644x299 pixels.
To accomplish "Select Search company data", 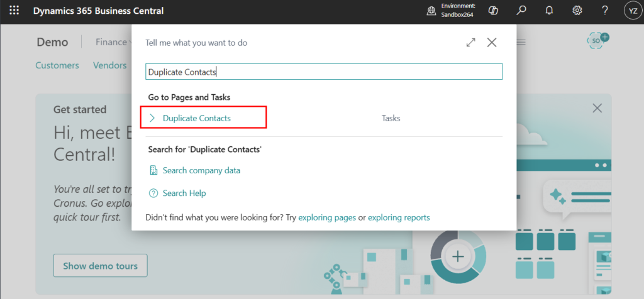I will click(x=201, y=170).
